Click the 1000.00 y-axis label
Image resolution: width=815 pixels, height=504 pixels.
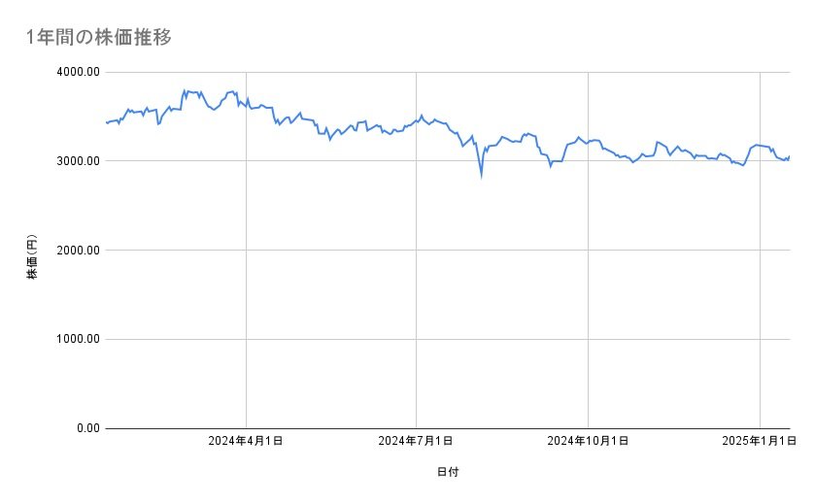76,339
